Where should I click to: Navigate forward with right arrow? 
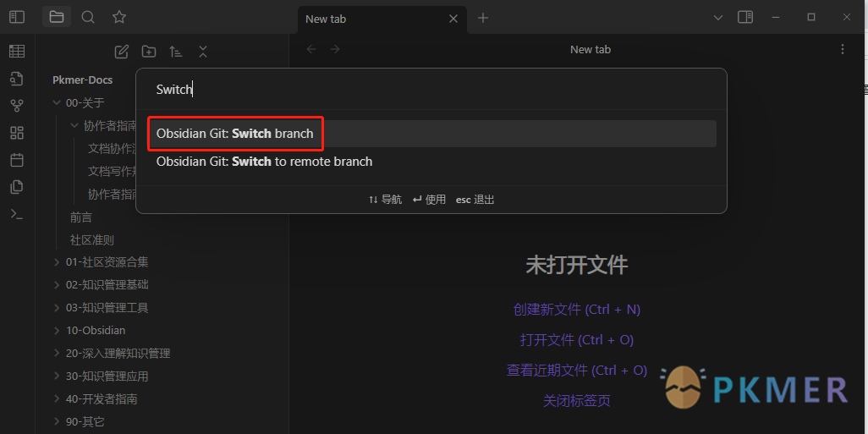click(x=335, y=49)
